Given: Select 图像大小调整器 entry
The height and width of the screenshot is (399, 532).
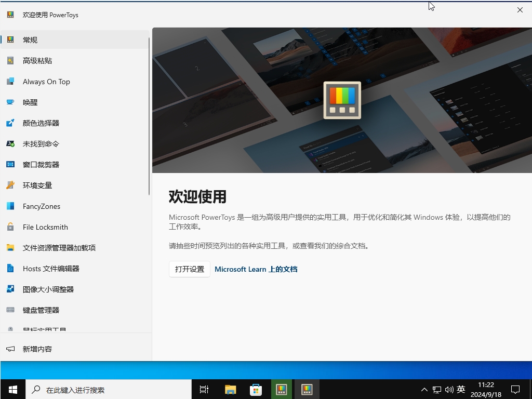Looking at the screenshot, I should coord(75,289).
